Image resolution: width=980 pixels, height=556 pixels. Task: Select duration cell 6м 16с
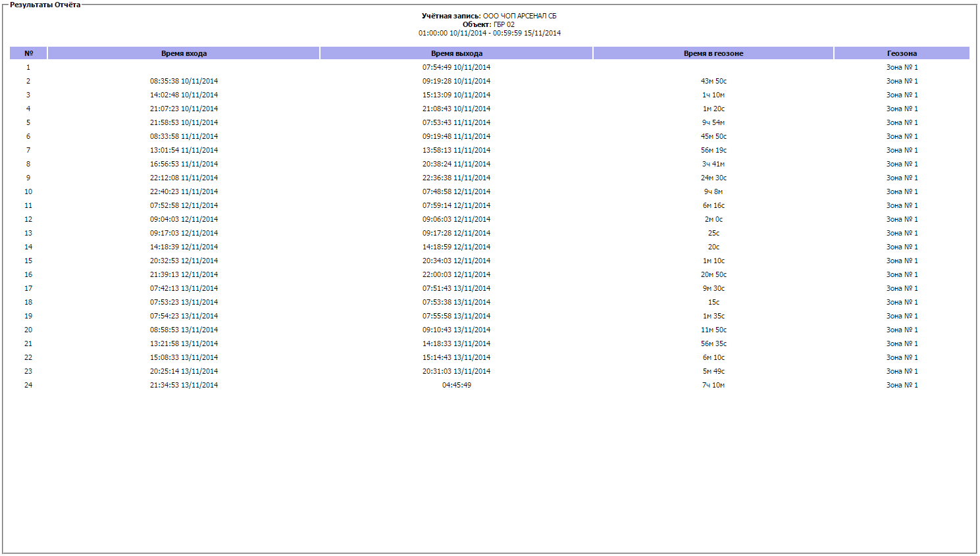point(713,205)
